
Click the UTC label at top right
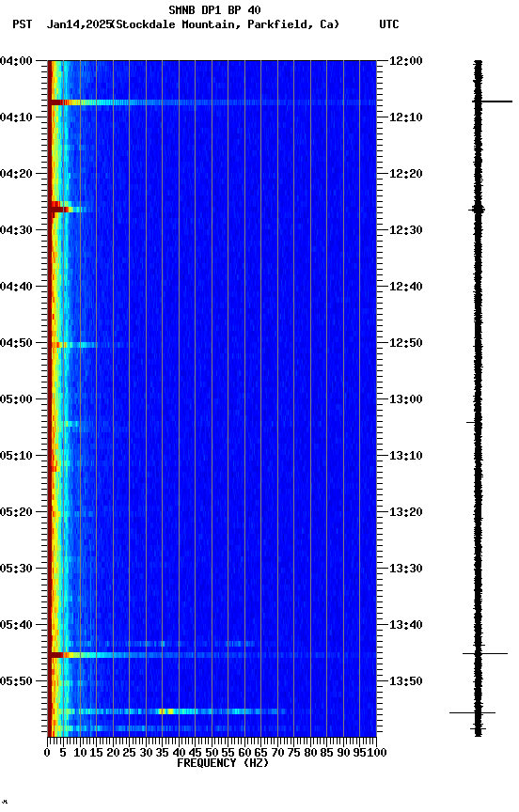(x=389, y=24)
